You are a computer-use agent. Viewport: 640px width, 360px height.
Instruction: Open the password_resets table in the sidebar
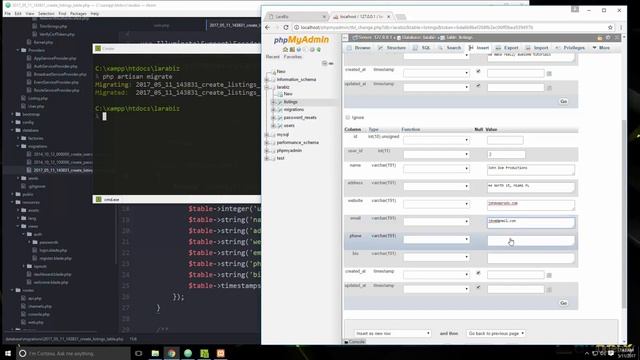coord(300,118)
